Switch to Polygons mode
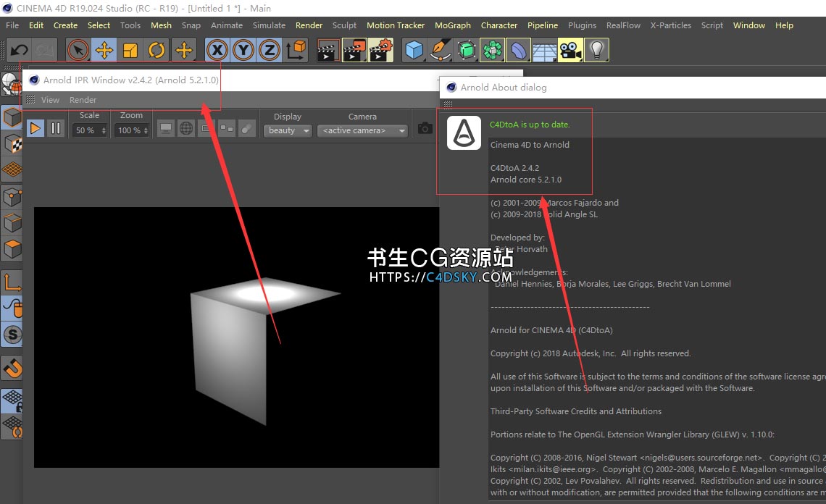Screen dimensions: 826x504 [x=12, y=248]
